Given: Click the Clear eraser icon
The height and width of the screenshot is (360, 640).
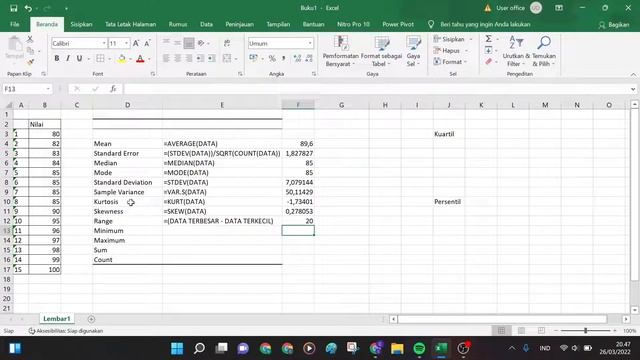Looking at the screenshot, I should (489, 62).
